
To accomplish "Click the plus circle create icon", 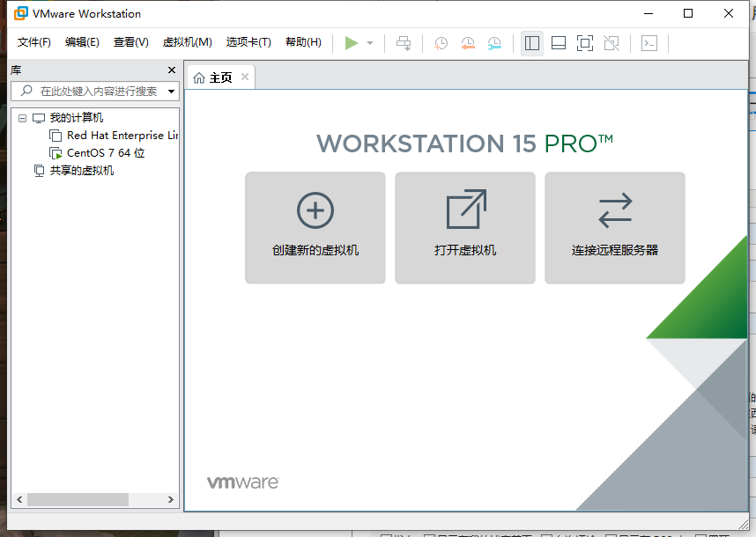I will [x=315, y=210].
